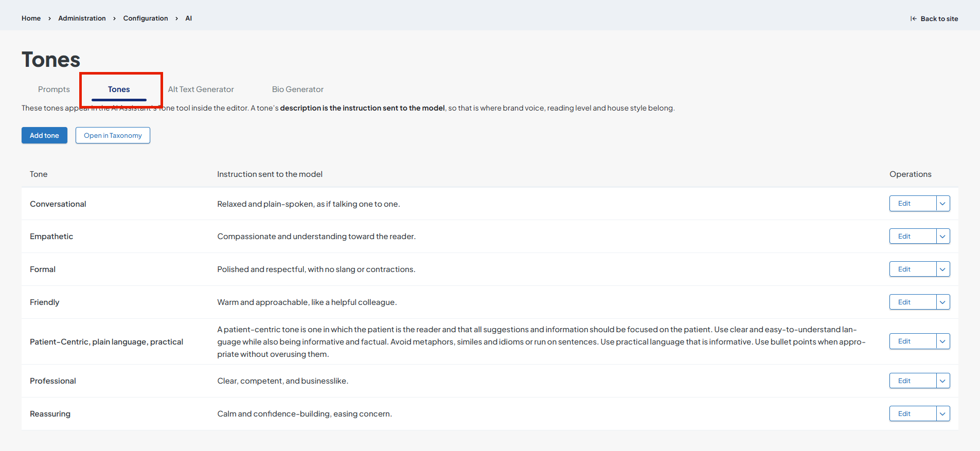Select the Tones tab
Screen dimensions: 980x451
coord(119,89)
